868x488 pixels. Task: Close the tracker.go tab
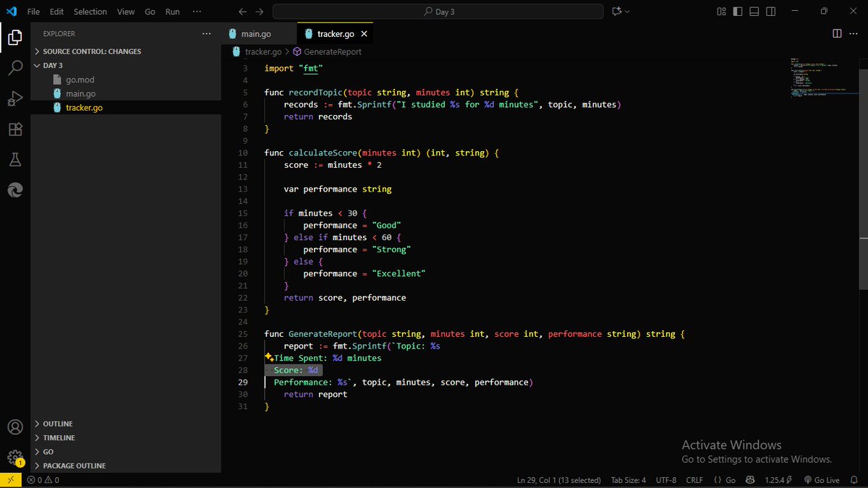[364, 33]
